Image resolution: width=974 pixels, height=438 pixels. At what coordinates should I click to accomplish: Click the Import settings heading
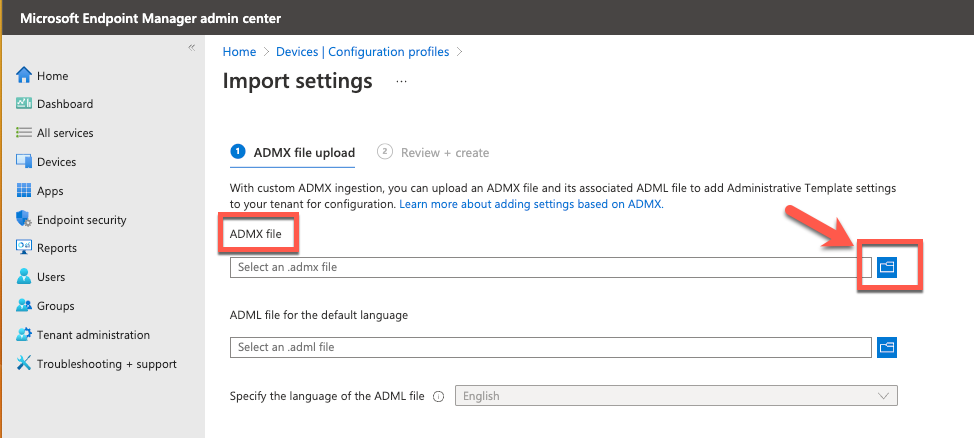tap(298, 81)
